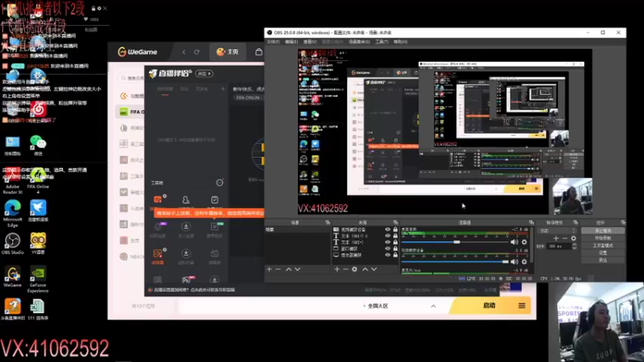Open the Control Panel desktop shortcut
This screenshot has height=362, width=644.
(x=13, y=145)
